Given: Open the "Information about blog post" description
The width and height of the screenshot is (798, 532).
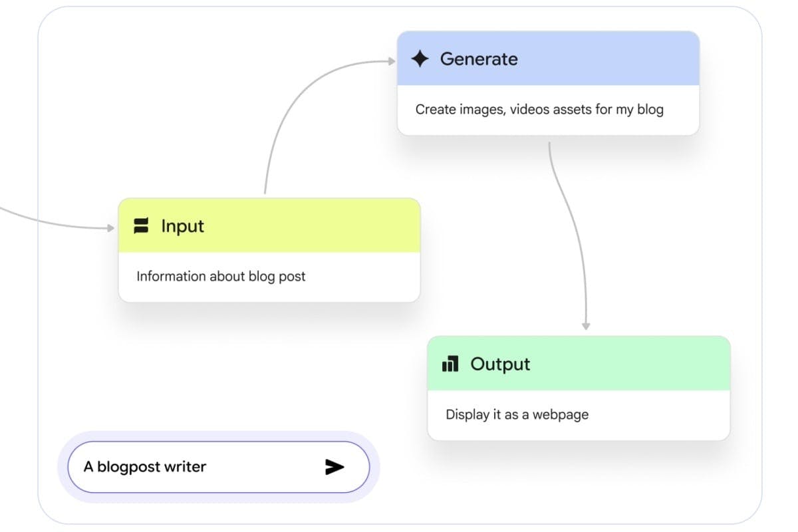Looking at the screenshot, I should [221, 276].
